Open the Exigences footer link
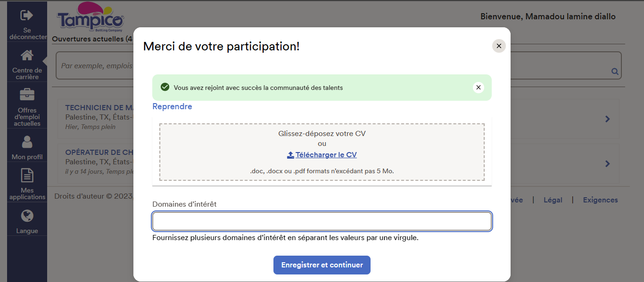 tap(600, 200)
